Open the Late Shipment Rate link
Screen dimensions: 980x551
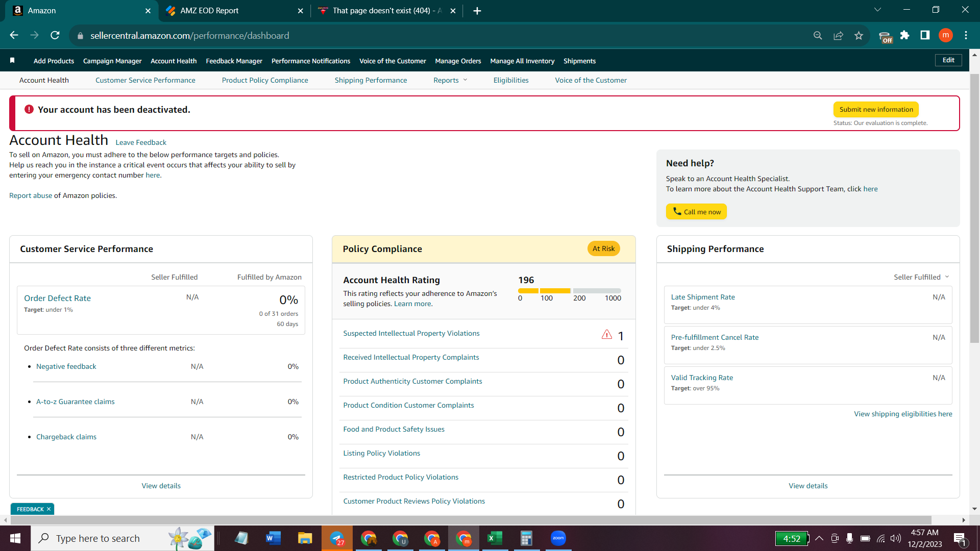click(x=703, y=297)
